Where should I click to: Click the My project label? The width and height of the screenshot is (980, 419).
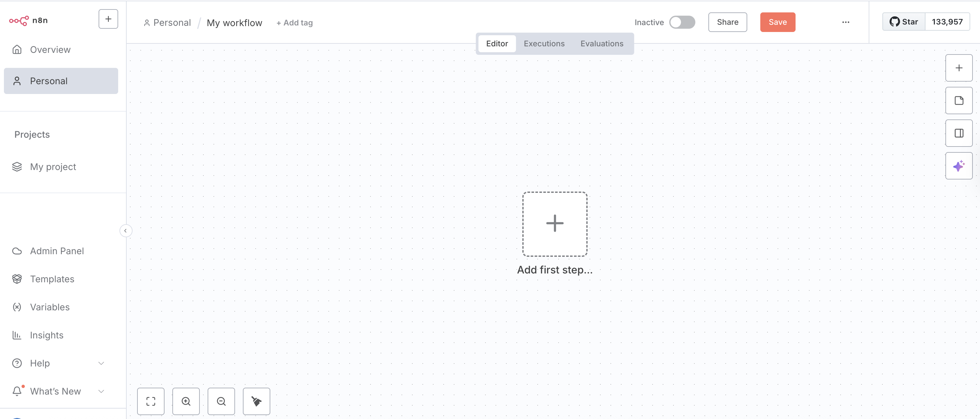coord(53,167)
